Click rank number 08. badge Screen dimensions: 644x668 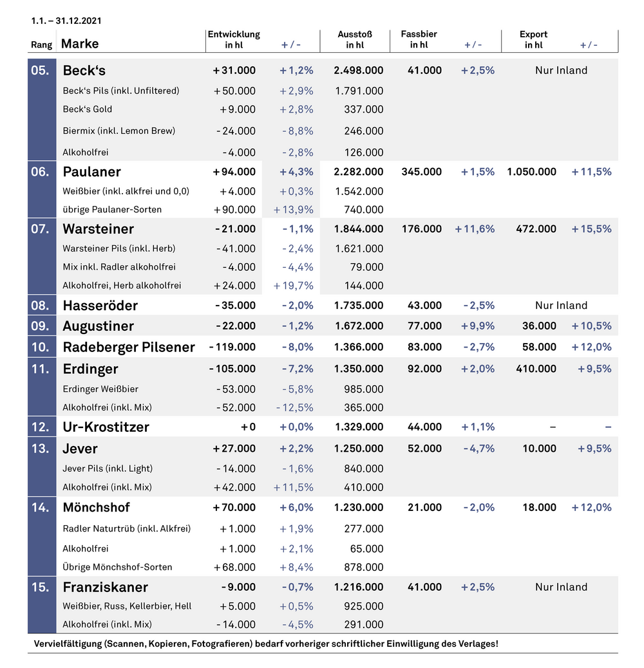coord(41,305)
